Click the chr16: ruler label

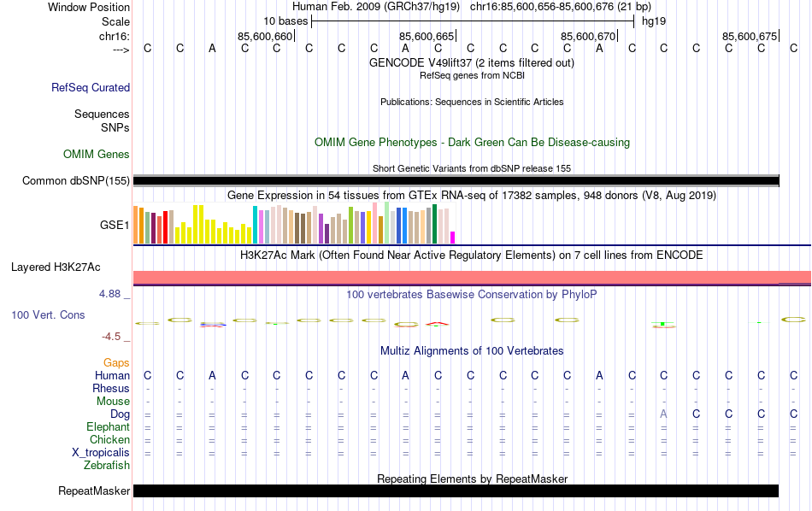[x=115, y=36]
